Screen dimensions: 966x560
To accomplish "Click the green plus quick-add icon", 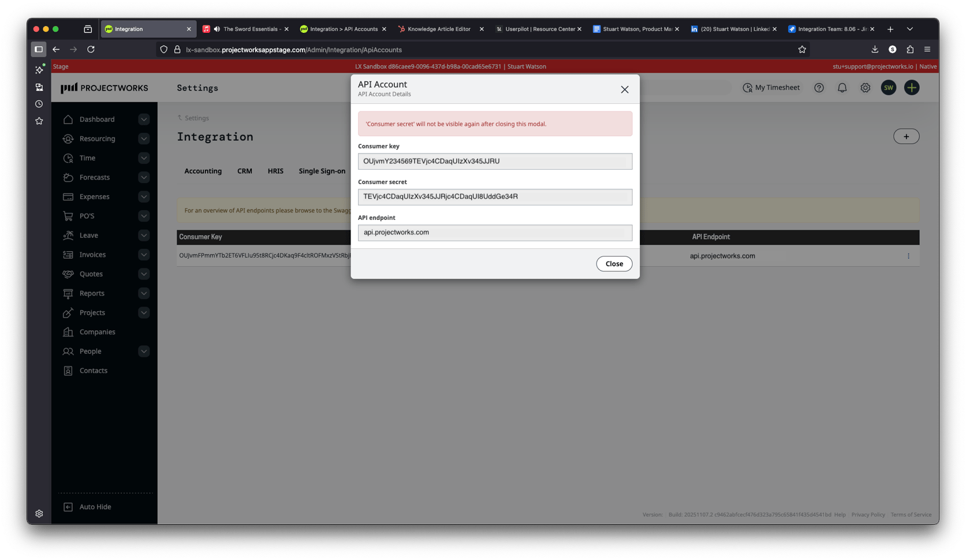I will [911, 88].
